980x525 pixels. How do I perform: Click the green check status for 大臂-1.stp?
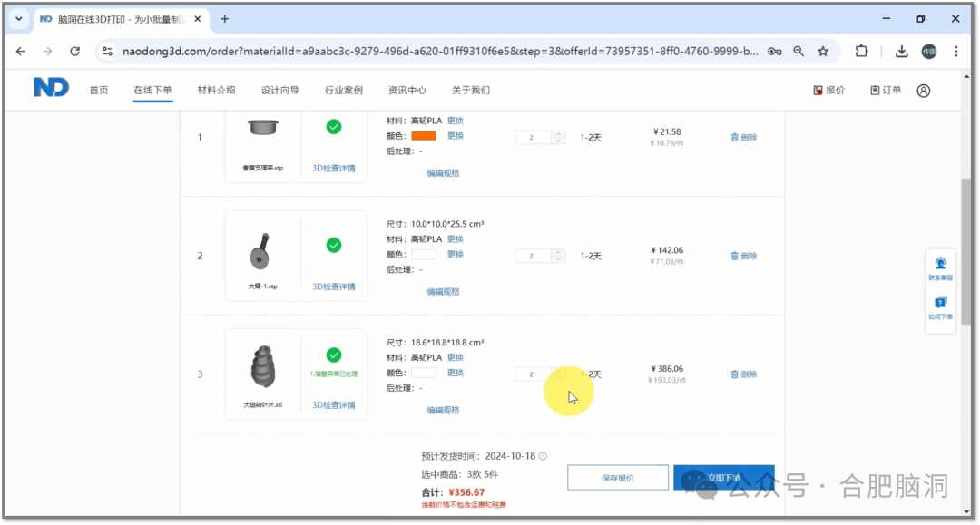pyautogui.click(x=334, y=245)
